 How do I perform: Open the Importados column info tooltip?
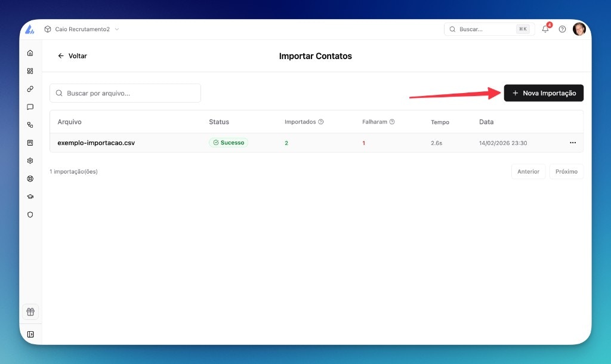[x=320, y=122]
